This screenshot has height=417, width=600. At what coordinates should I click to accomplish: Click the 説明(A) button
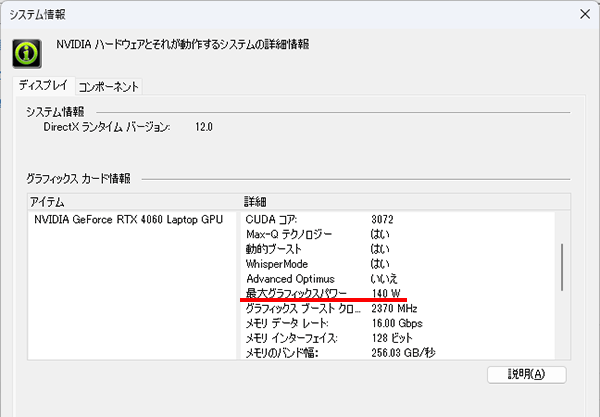pyautogui.click(x=527, y=374)
